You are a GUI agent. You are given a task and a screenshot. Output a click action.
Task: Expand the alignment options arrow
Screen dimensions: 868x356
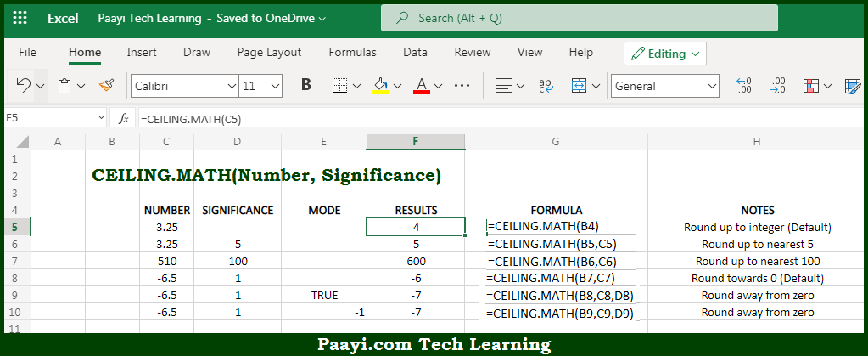pos(520,86)
